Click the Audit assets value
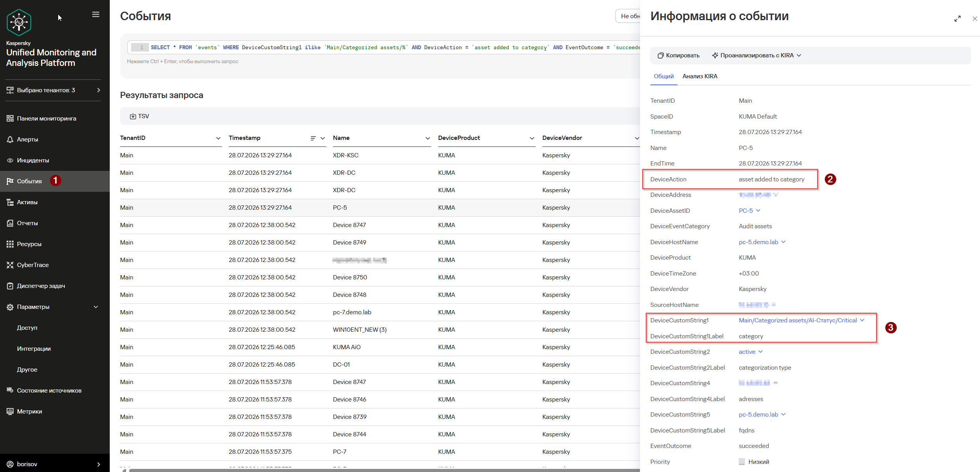The height and width of the screenshot is (472, 980). (x=755, y=226)
